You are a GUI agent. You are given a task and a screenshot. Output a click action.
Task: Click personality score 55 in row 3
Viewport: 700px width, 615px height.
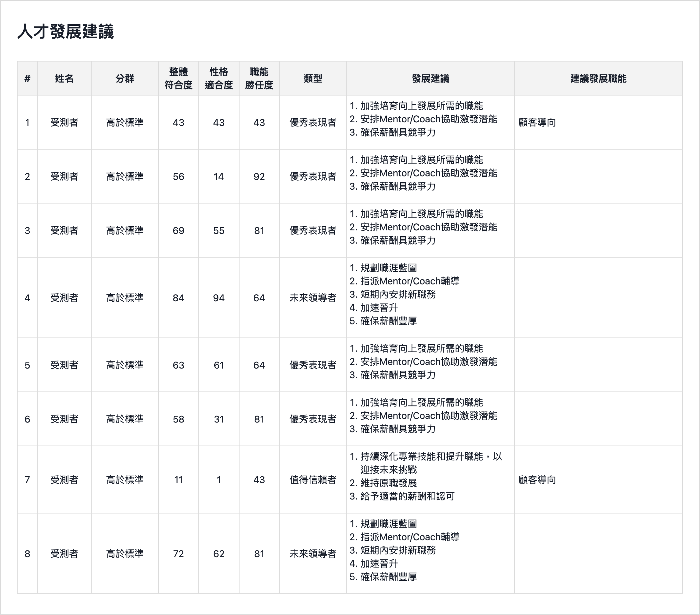point(219,231)
